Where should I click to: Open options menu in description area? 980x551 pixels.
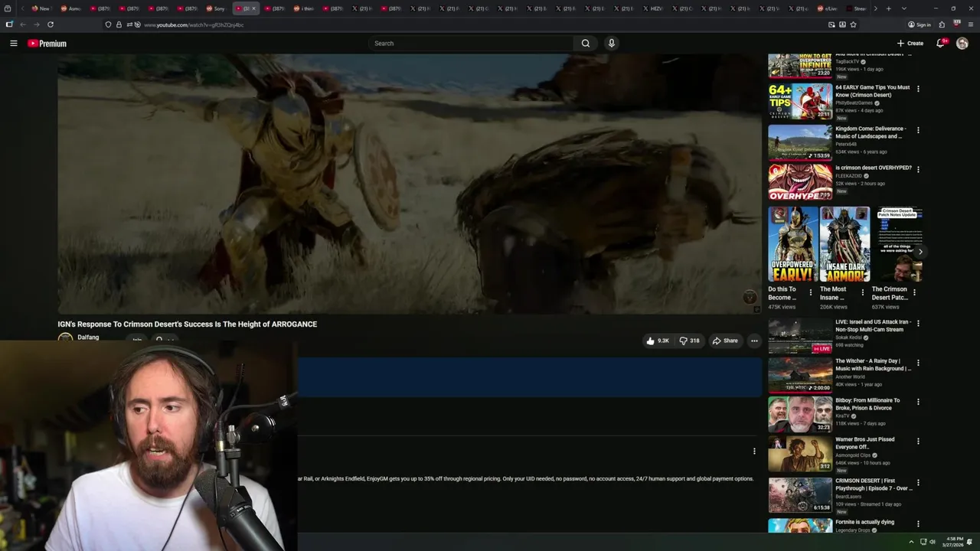tap(754, 452)
